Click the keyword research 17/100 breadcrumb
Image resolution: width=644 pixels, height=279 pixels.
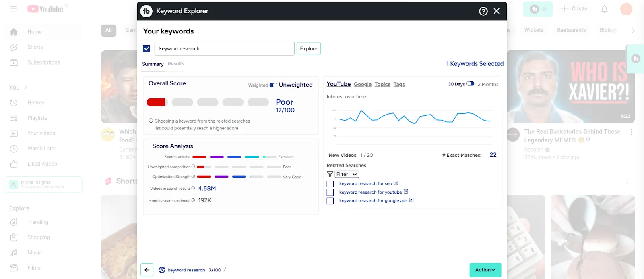pyautogui.click(x=194, y=270)
